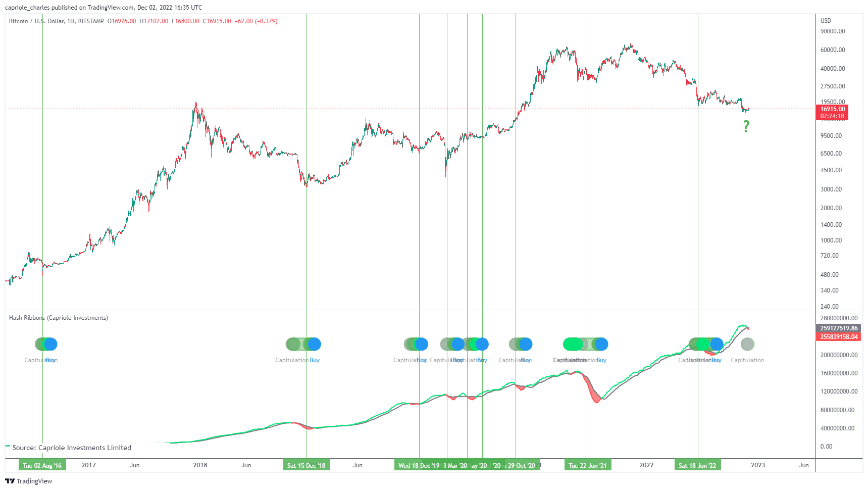Click the 90000.00 price axis label
This screenshot has width=868, height=490.
tap(833, 31)
